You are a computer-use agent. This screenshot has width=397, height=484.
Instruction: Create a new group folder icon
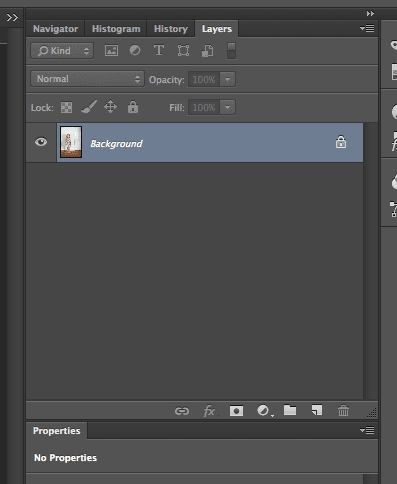[290, 410]
